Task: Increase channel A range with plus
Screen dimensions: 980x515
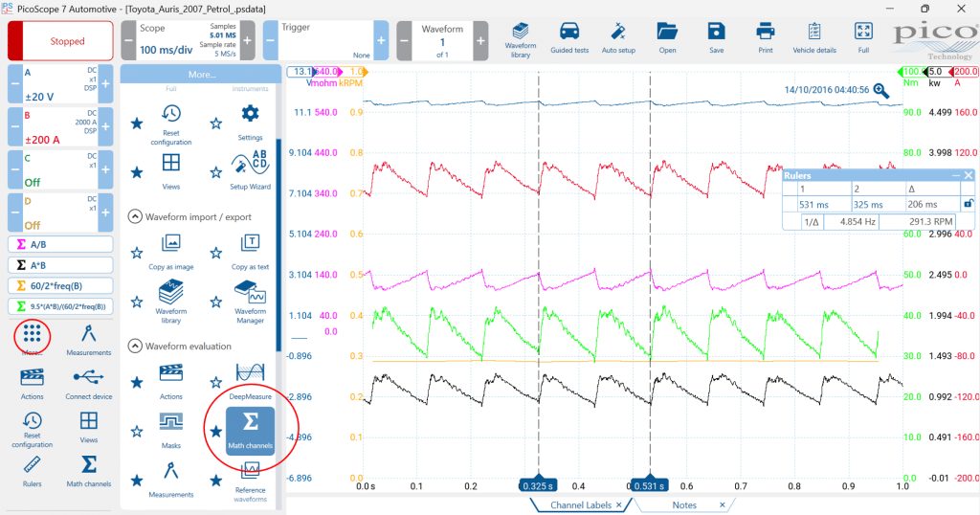Action: pyautogui.click(x=105, y=83)
